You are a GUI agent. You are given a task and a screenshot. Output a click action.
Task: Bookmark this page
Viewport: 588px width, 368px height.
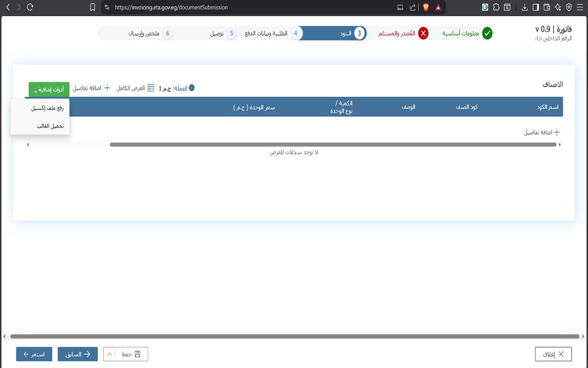tap(93, 7)
